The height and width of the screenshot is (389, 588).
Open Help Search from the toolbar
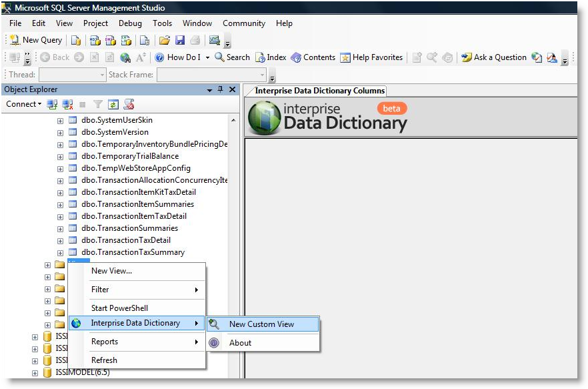click(232, 57)
